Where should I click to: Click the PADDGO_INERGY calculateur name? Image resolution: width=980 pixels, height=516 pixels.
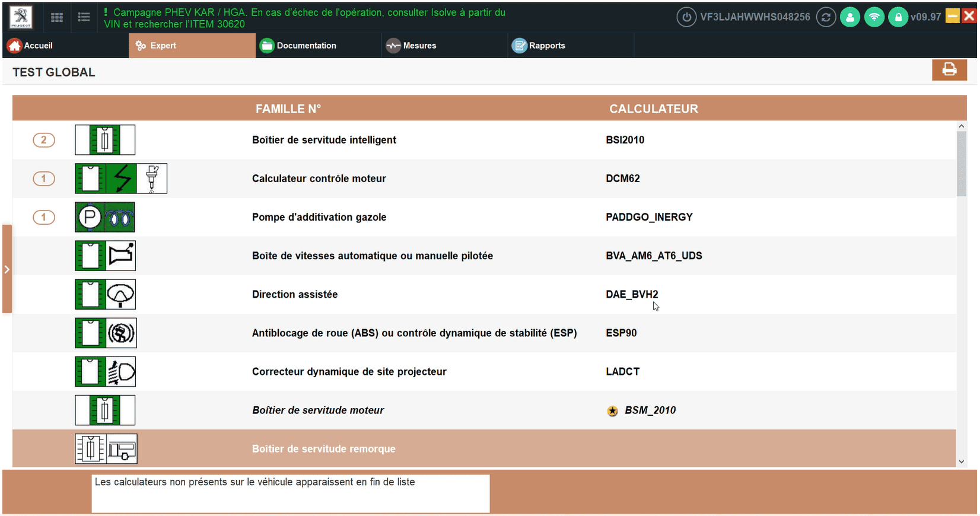[650, 217]
